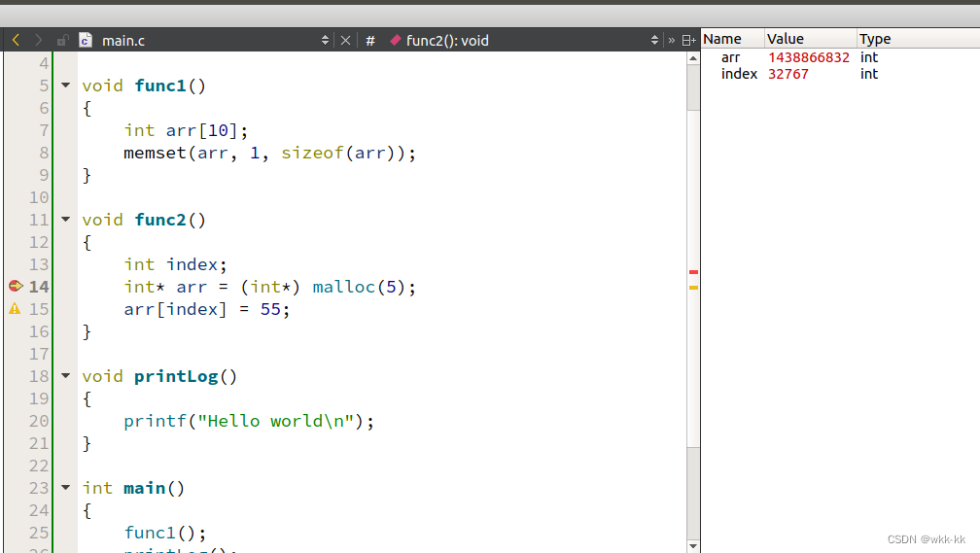Click the split editor button

[x=688, y=41]
